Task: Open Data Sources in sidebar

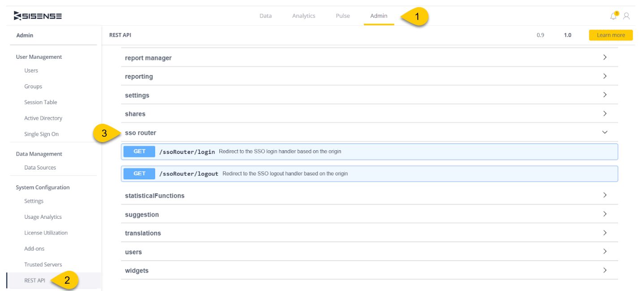Action: tap(40, 167)
